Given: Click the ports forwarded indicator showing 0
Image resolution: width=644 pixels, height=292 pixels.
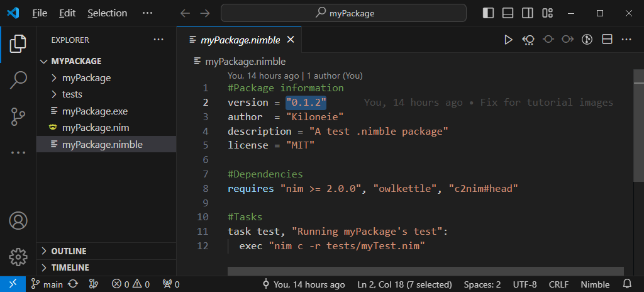Looking at the screenshot, I should [171, 284].
